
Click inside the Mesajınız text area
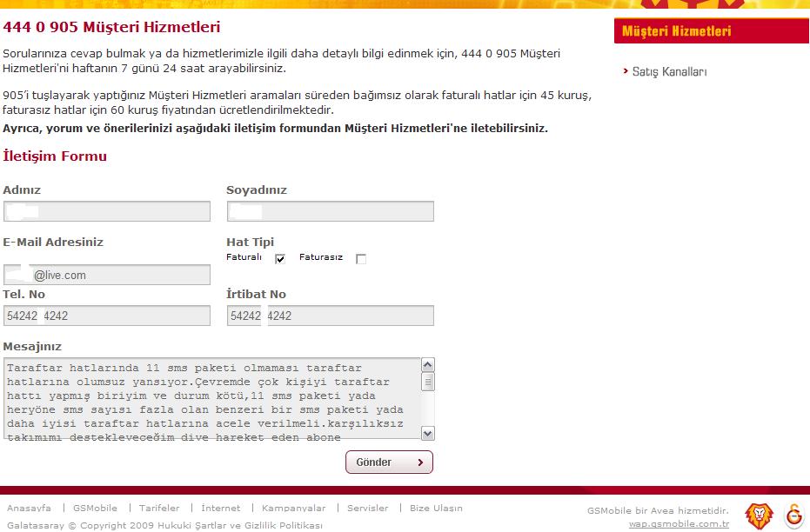[211, 398]
